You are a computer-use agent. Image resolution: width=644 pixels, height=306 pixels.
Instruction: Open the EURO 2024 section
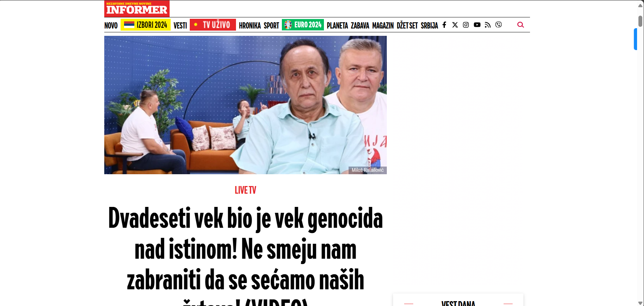tap(303, 25)
